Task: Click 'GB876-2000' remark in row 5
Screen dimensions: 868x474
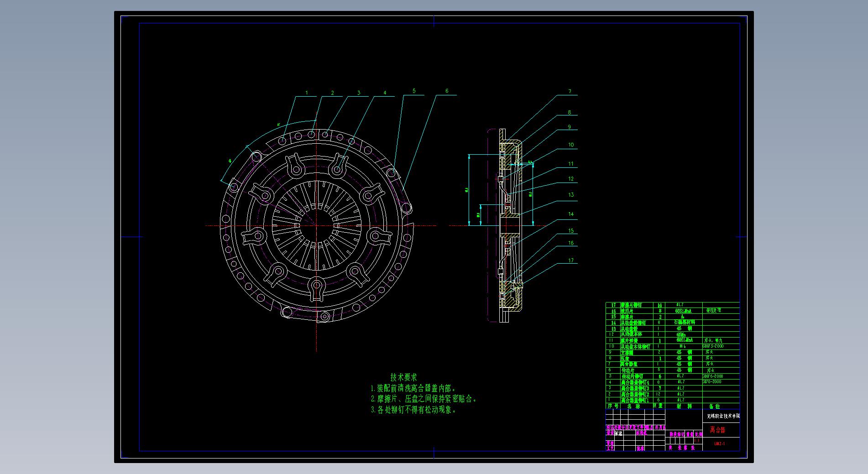Action: coord(713,376)
